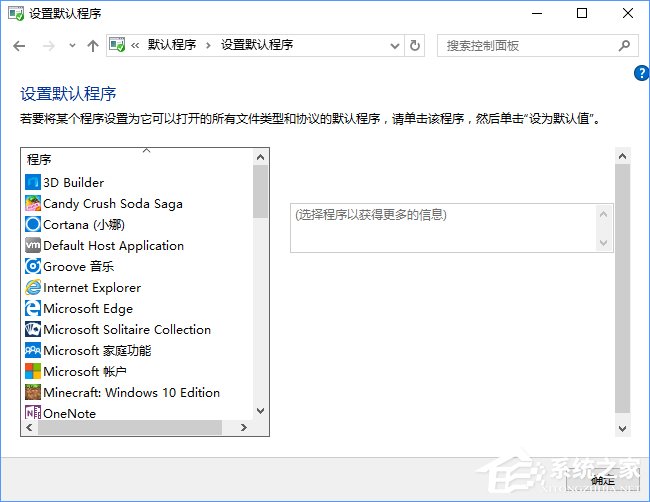Click right pane scroll down arrow

coord(622,429)
